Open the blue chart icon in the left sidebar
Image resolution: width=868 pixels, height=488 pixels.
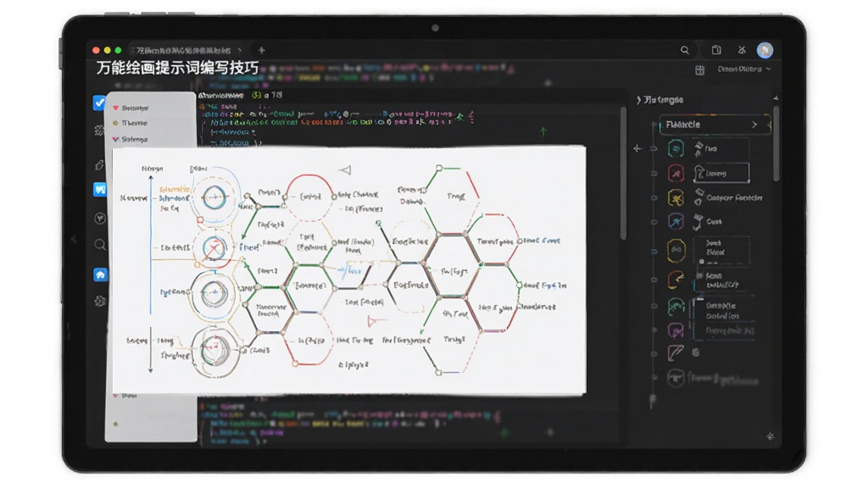point(100,190)
